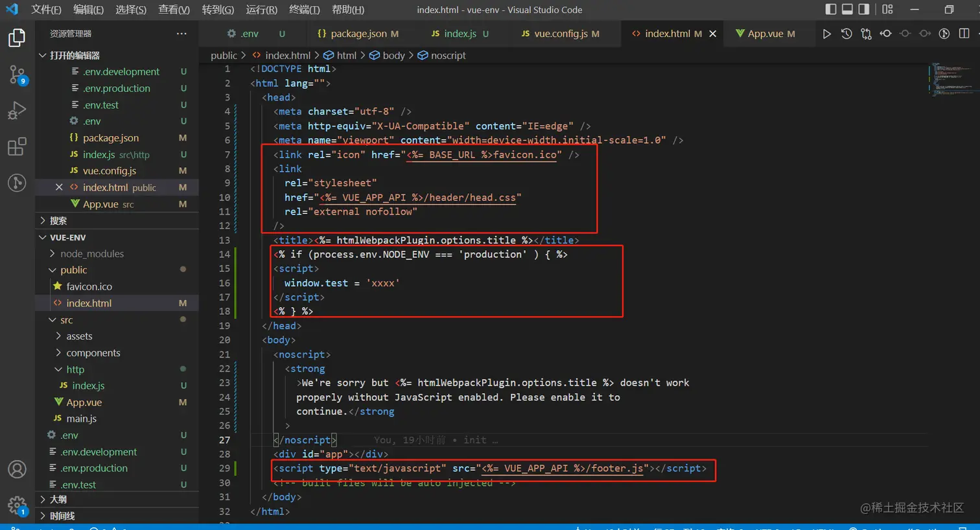Open the Run and Debug view
The height and width of the screenshot is (530, 980).
(17, 111)
